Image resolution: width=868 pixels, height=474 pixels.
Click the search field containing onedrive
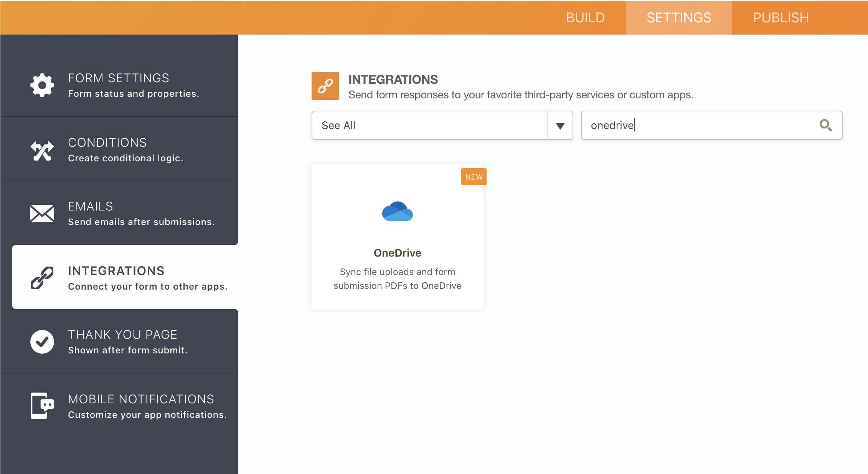click(712, 125)
